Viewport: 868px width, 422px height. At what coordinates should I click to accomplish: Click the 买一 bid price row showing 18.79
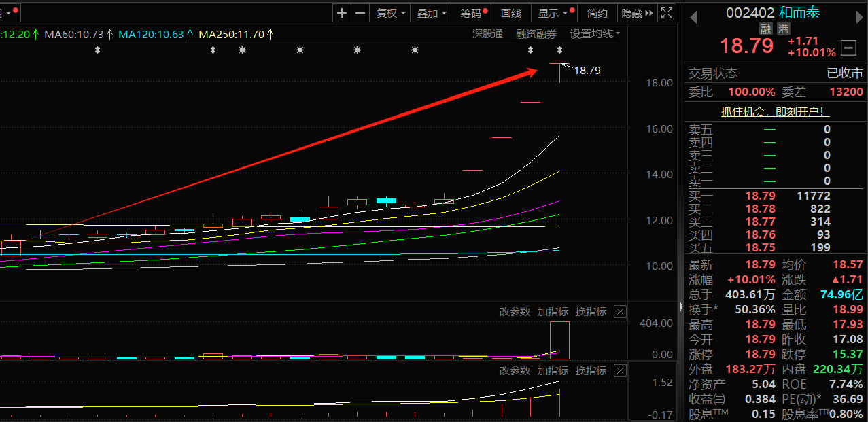pos(761,195)
